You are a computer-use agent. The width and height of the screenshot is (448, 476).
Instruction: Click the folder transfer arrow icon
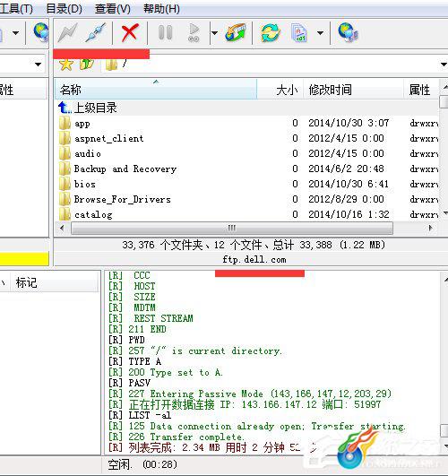point(236,32)
